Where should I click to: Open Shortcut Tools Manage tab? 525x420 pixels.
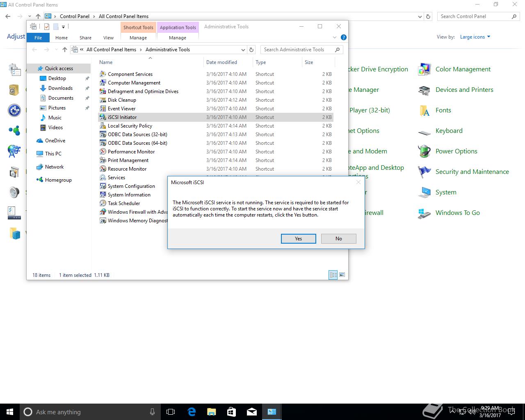(138, 38)
